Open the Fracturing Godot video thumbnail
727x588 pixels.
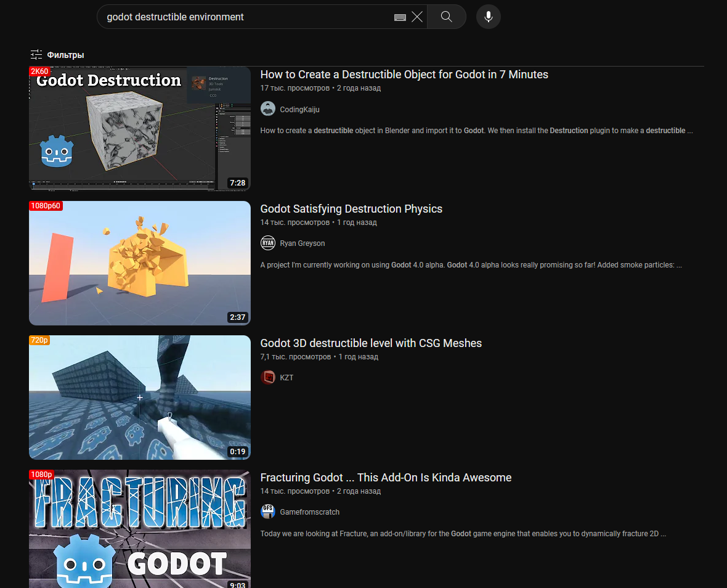(x=140, y=529)
